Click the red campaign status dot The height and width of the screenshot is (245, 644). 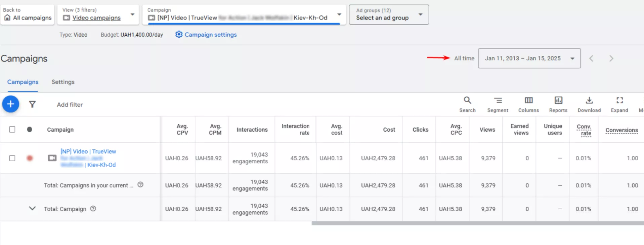click(30, 158)
